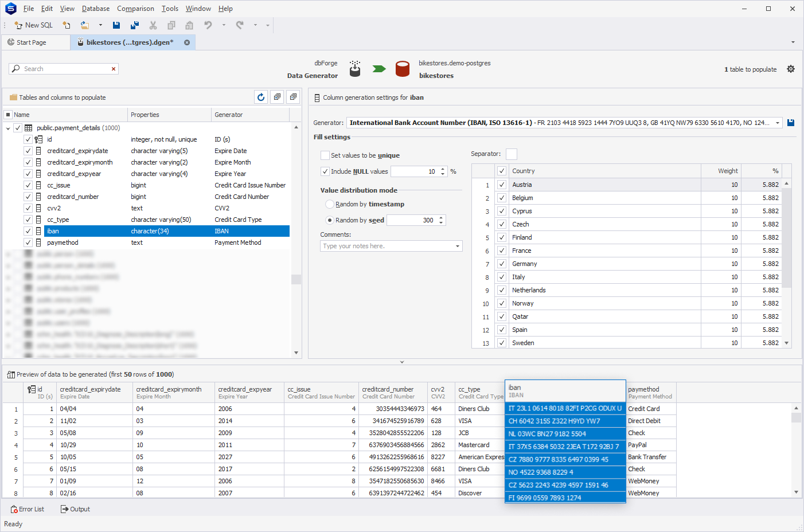Toggle the all-countries header checkbox
This screenshot has width=804, height=532.
coord(502,171)
